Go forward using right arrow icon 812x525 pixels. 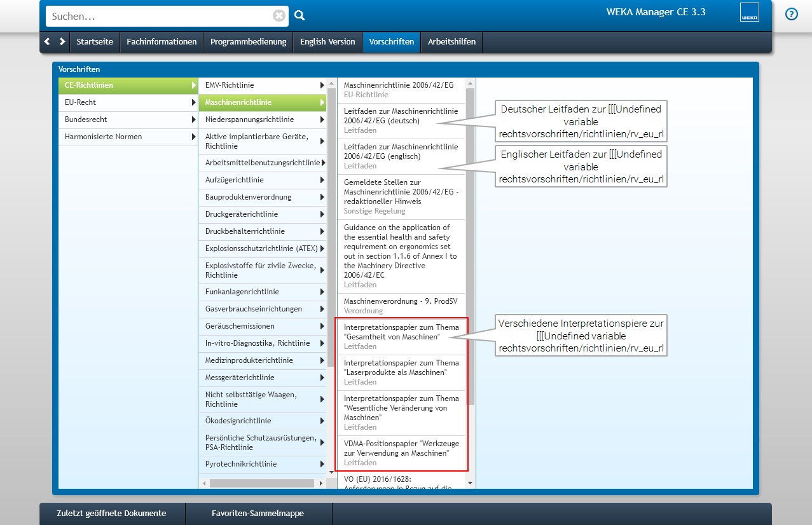click(x=62, y=41)
